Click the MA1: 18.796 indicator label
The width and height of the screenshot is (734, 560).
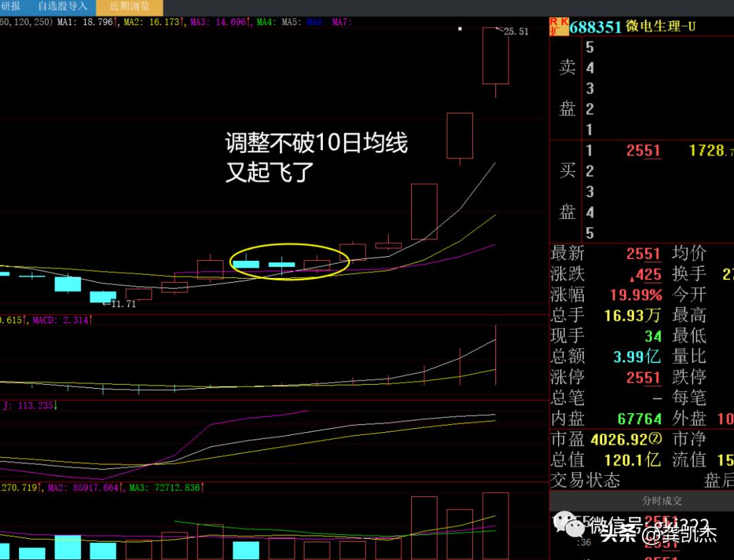pyautogui.click(x=88, y=22)
